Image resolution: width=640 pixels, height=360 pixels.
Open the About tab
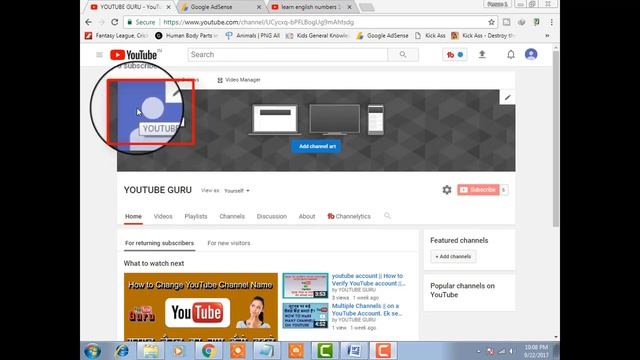pos(307,216)
